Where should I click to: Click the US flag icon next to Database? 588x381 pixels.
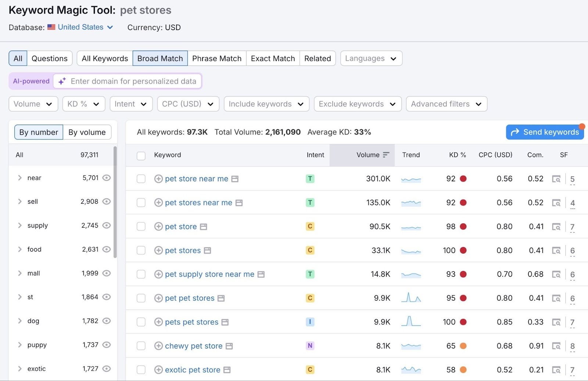51,27
